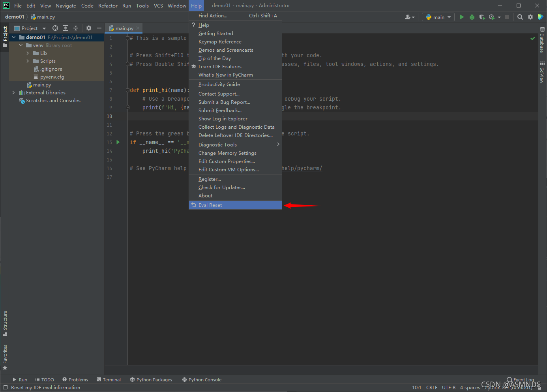Open Search Everywhere magnifier icon
The image size is (547, 392).
520,17
